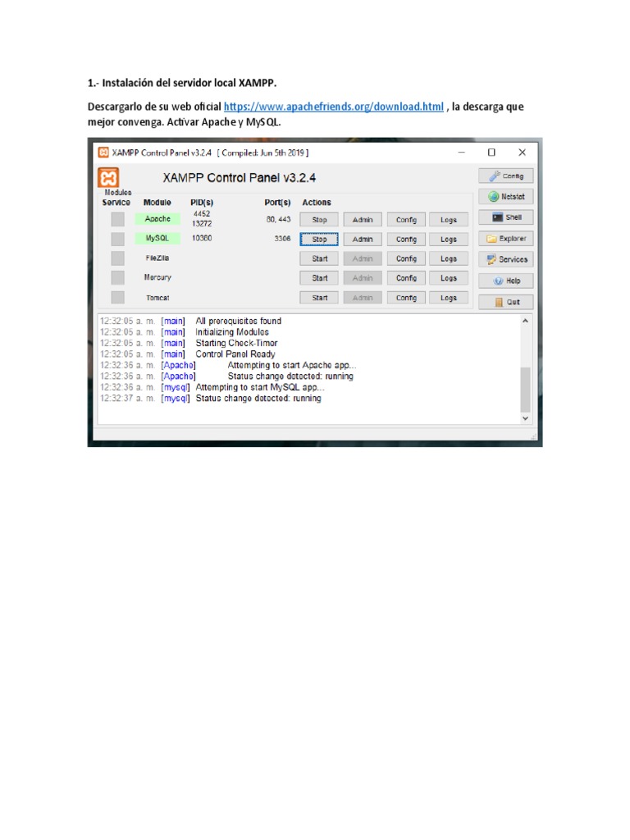Open Tomcat Config options

click(x=406, y=298)
